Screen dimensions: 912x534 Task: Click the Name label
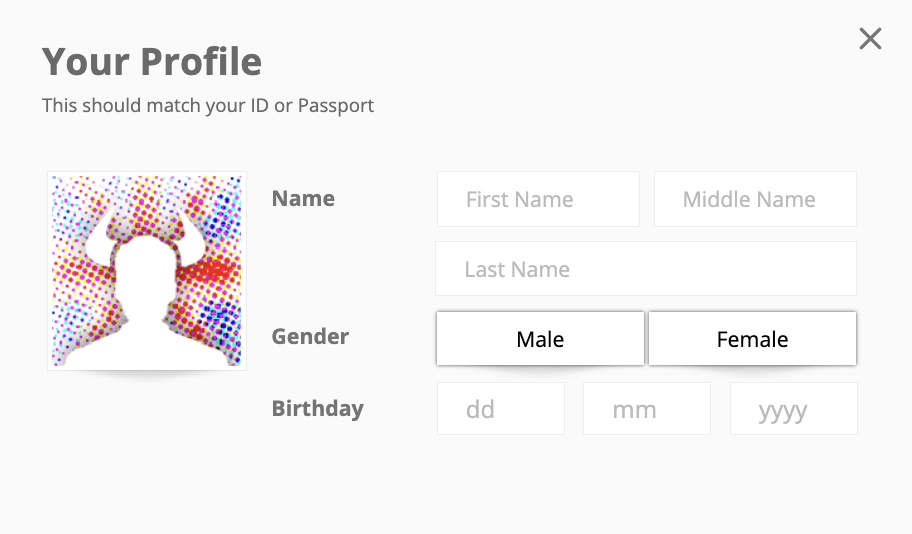pyautogui.click(x=303, y=198)
